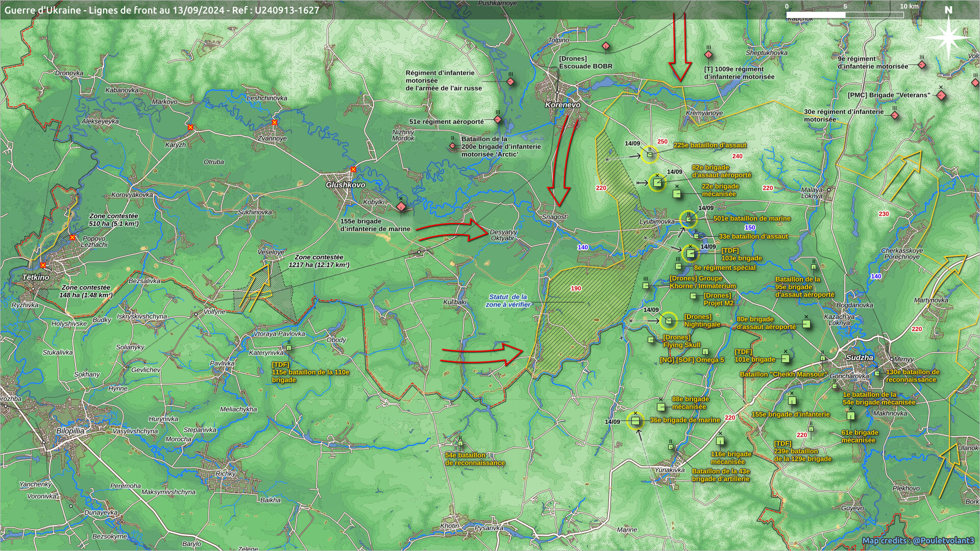Image resolution: width=980 pixels, height=551 pixels.
Task: Select the circled Nightingale drones unit icon
Action: coord(668,321)
